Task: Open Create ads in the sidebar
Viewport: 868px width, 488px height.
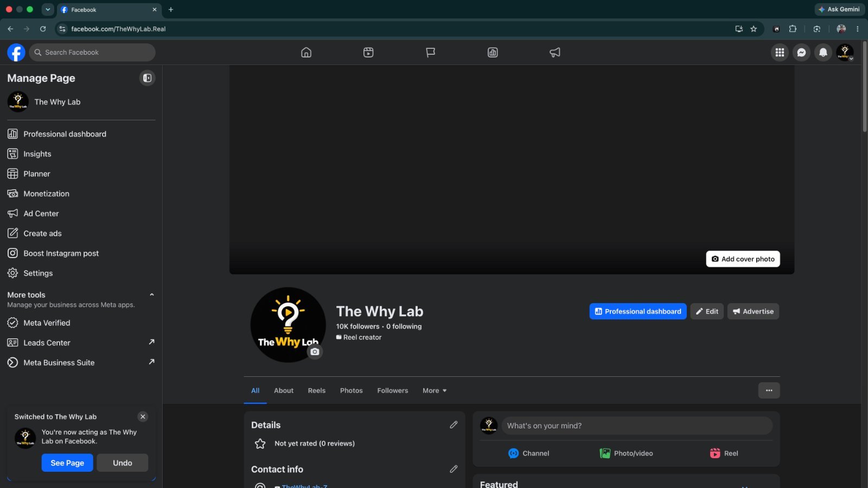Action: coord(81,234)
